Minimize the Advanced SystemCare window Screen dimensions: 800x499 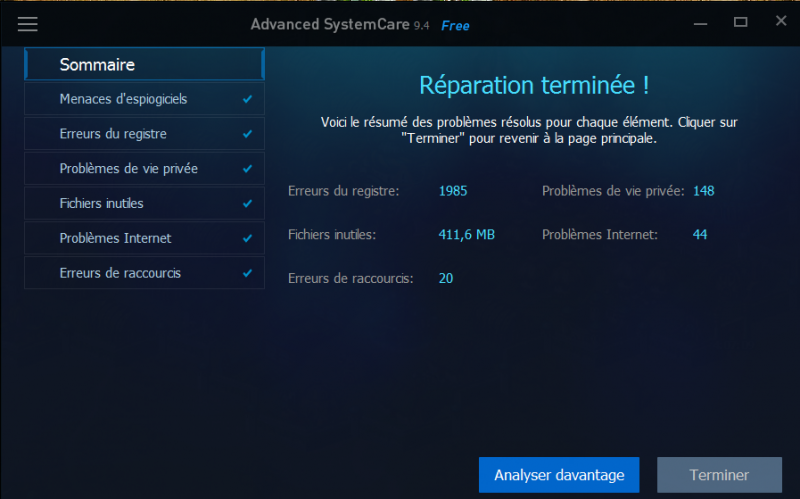click(699, 22)
